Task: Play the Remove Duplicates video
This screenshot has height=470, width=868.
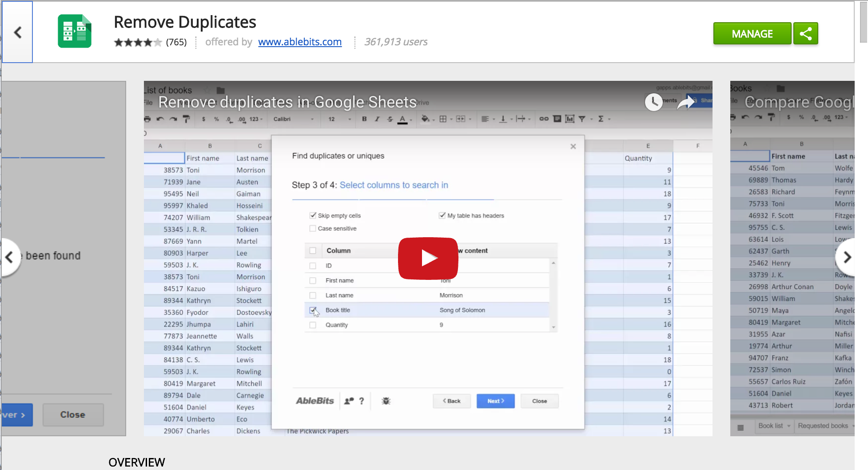Action: tap(428, 259)
